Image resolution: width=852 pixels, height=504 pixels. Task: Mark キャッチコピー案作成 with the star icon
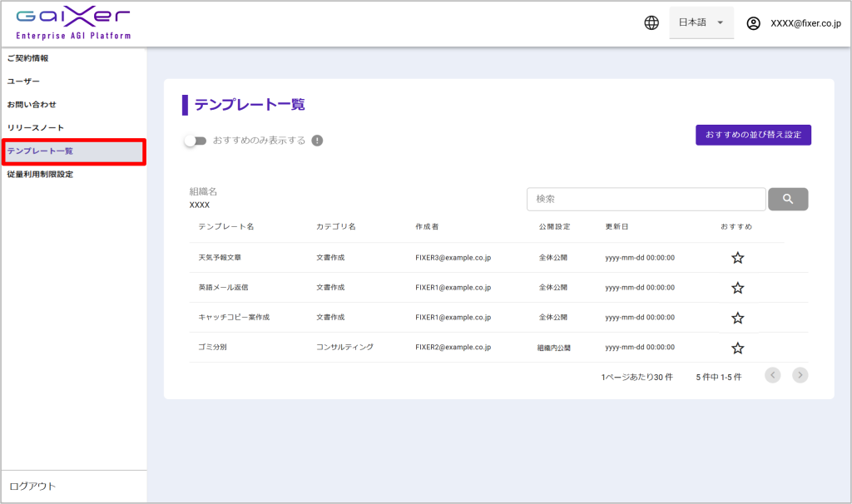point(737,318)
